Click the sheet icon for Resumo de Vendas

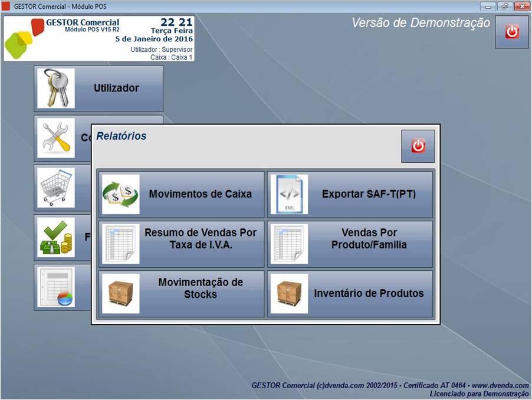[x=120, y=244]
